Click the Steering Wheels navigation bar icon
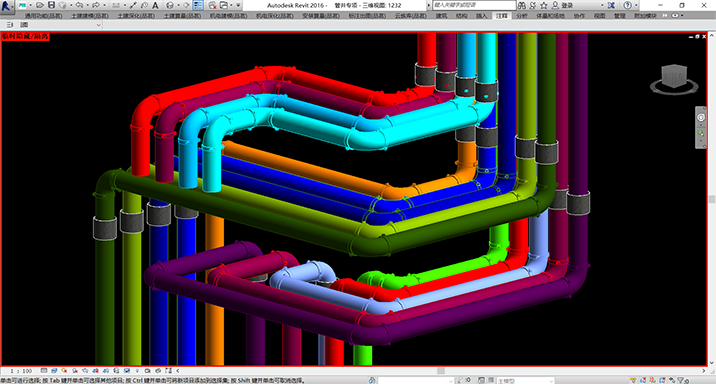The width and height of the screenshot is (716, 384). click(x=701, y=117)
